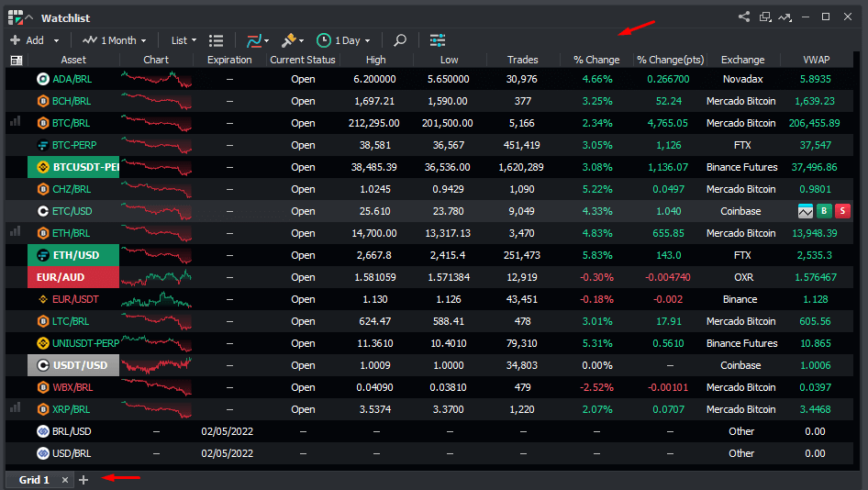Image resolution: width=868 pixels, height=490 pixels.
Task: Sort by the Exchange column header
Action: point(742,60)
